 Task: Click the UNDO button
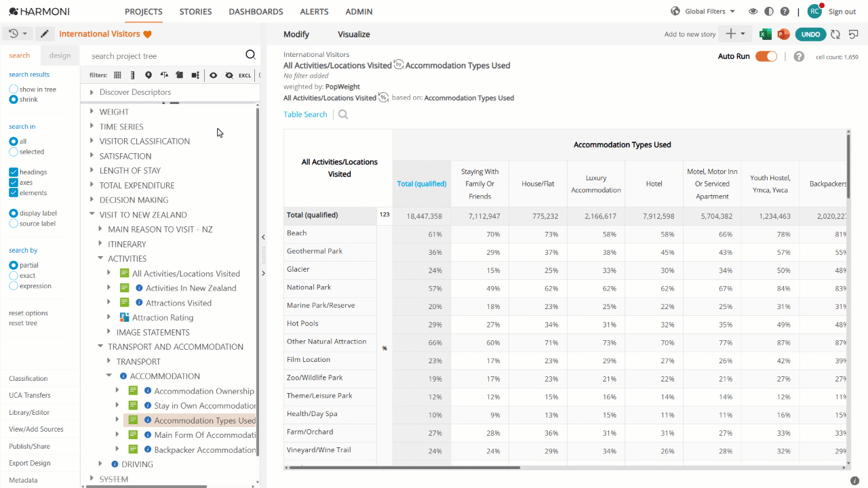[810, 34]
